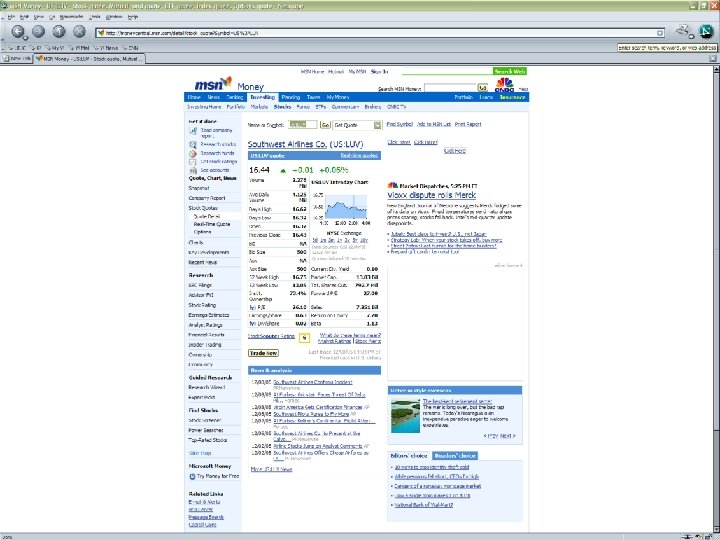This screenshot has width=720, height=540.
Task: Click the Find Symbol link
Action: click(399, 124)
